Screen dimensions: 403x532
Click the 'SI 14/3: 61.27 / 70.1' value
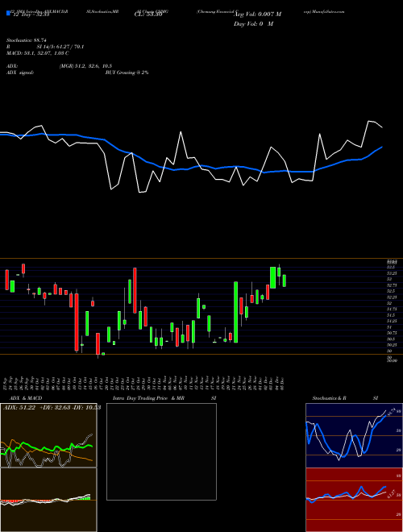60,47
